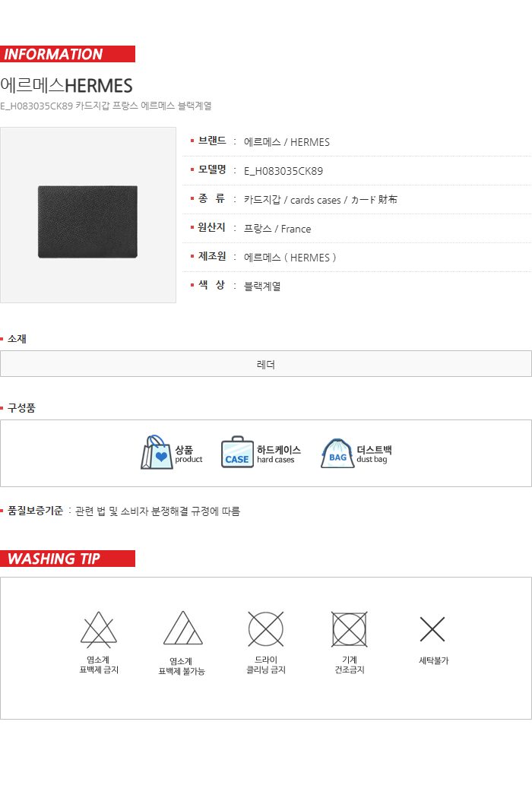Click the dust bag BAG icon

(337, 453)
